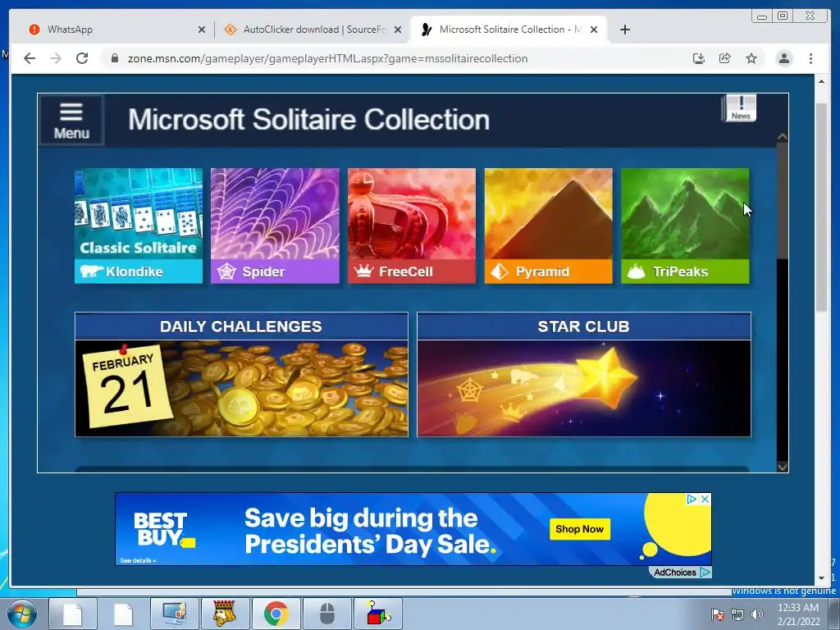Click game frame scroll down arrow
The height and width of the screenshot is (630, 840).
pyautogui.click(x=782, y=467)
